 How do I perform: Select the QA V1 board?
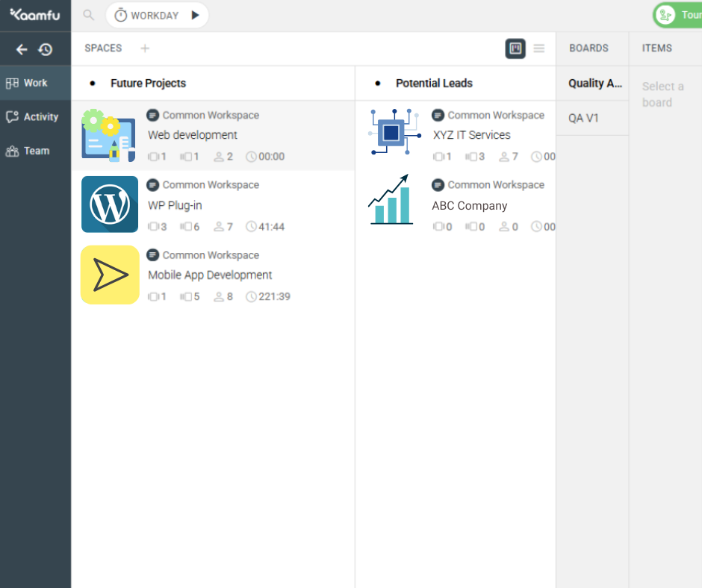click(x=583, y=118)
